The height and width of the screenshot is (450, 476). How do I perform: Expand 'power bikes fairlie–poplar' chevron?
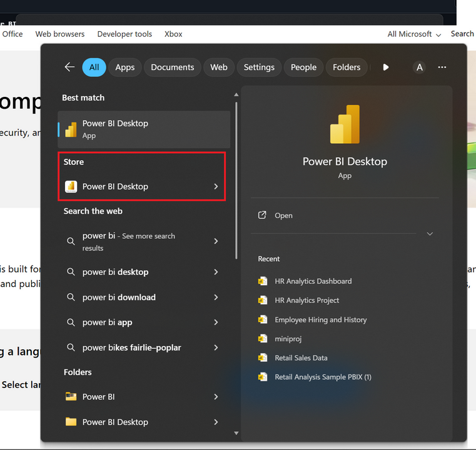[216, 347]
